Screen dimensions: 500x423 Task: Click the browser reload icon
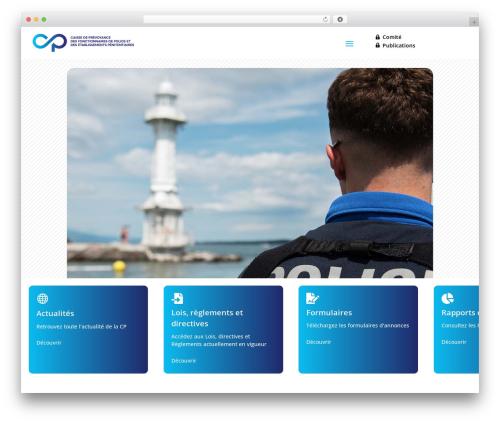coord(325,19)
